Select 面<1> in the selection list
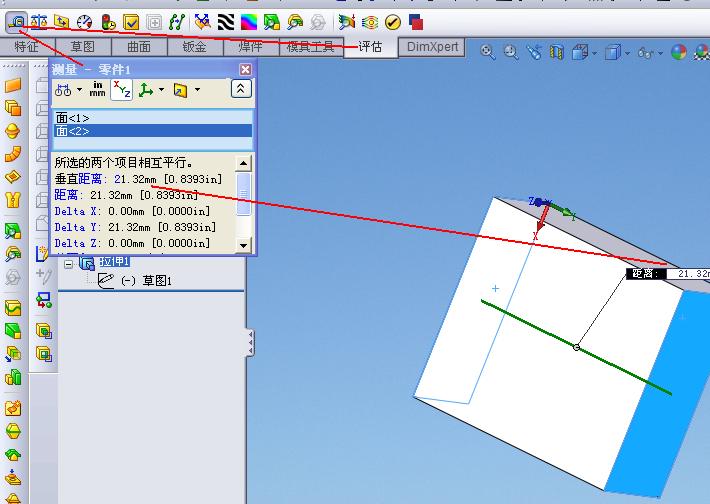This screenshot has height=504, width=710. point(153,118)
